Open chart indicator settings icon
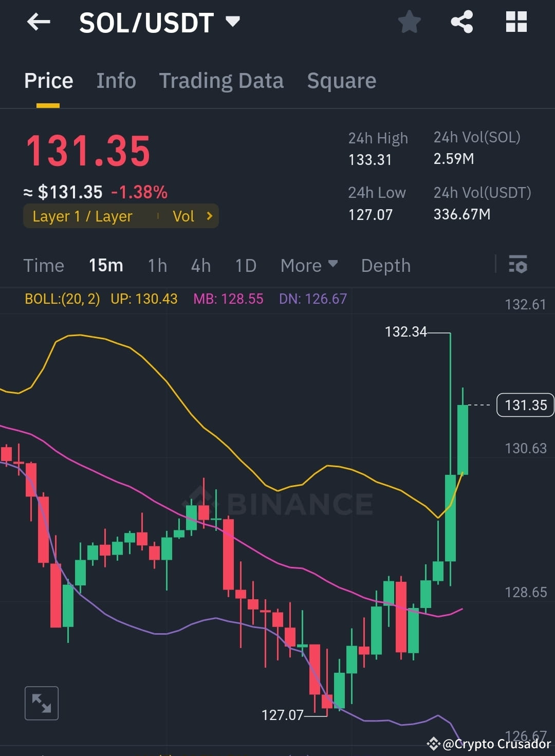Screen dimensions: 555x756 coord(518,265)
